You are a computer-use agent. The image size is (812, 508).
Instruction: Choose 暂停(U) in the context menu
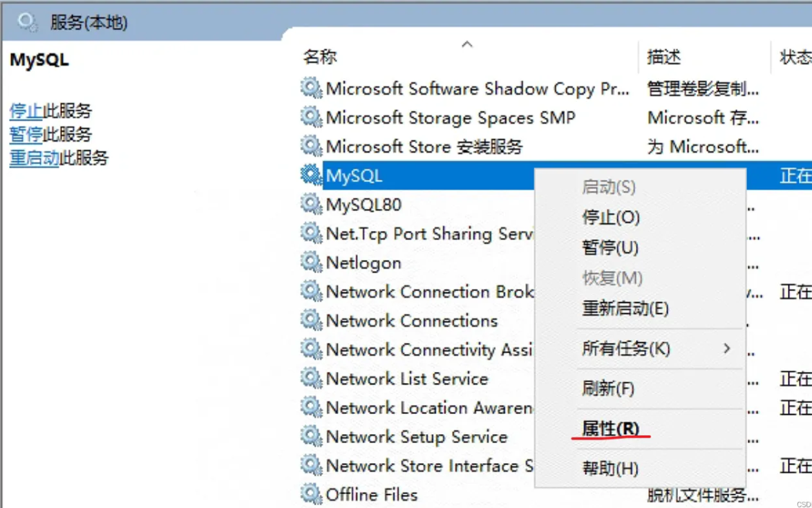610,247
